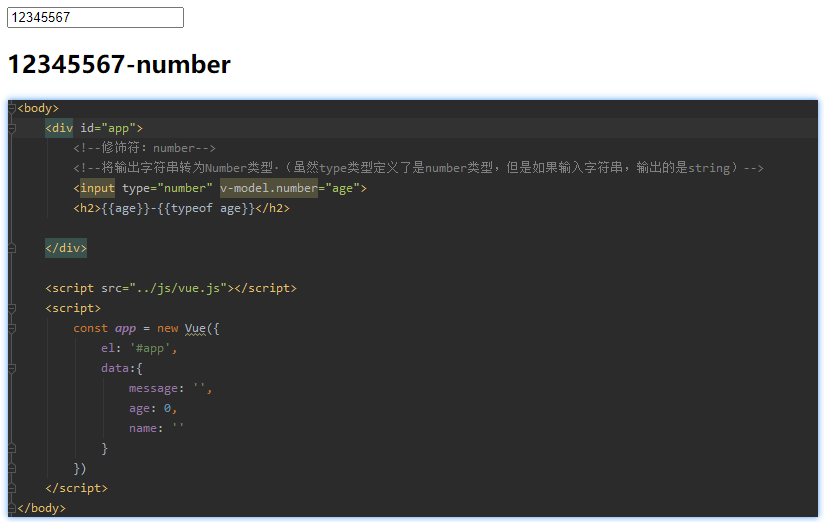Click the v-model.number attribute in code
Screen dimensions: 824x522
coord(269,188)
